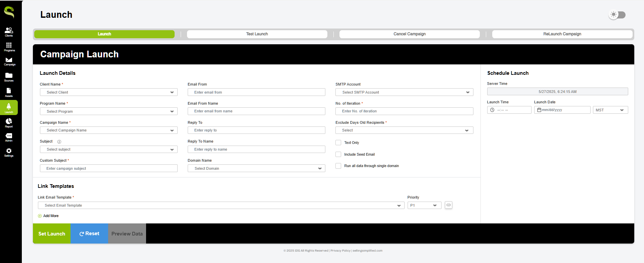Open the Select SMTP Account dropdown
The width and height of the screenshot is (644, 263).
(404, 92)
